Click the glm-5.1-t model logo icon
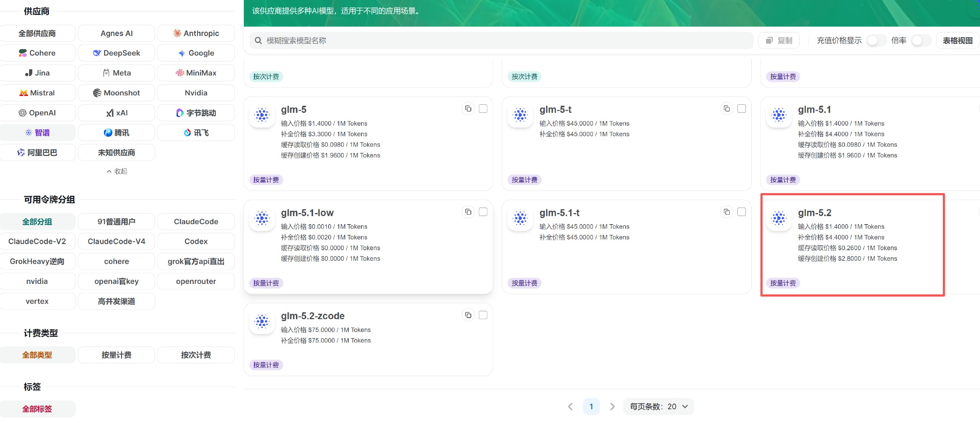980x423 pixels. click(521, 218)
